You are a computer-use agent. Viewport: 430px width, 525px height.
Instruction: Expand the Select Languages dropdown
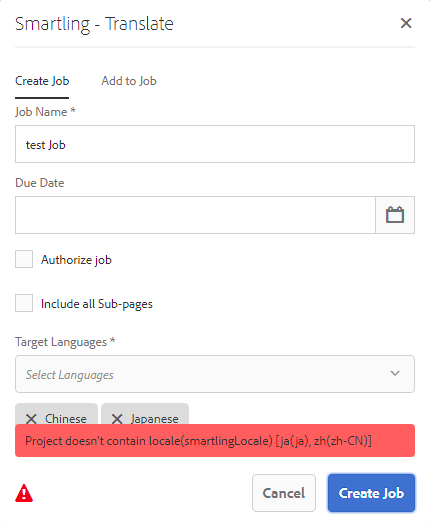[x=215, y=374]
